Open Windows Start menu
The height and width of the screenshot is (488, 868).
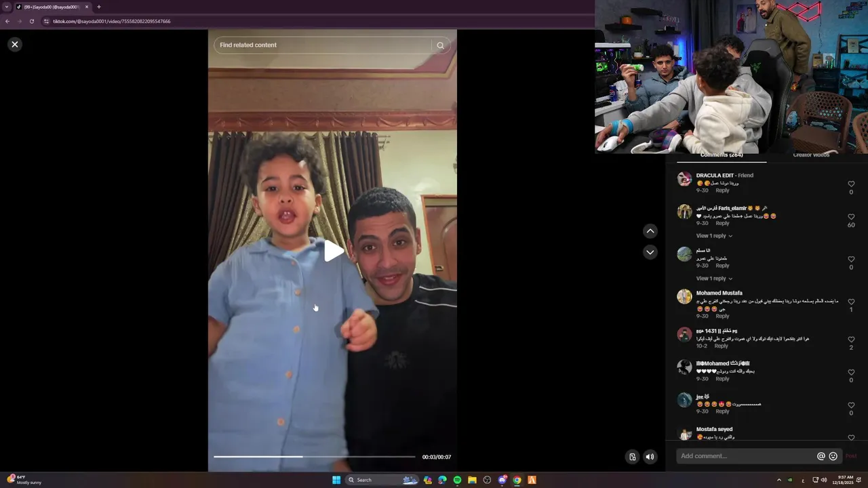pos(336,480)
